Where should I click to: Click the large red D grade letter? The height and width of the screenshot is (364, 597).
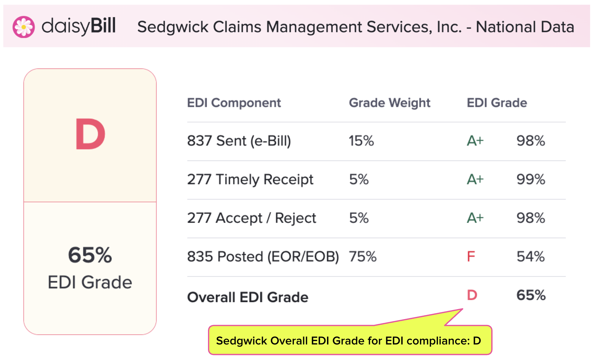90,134
